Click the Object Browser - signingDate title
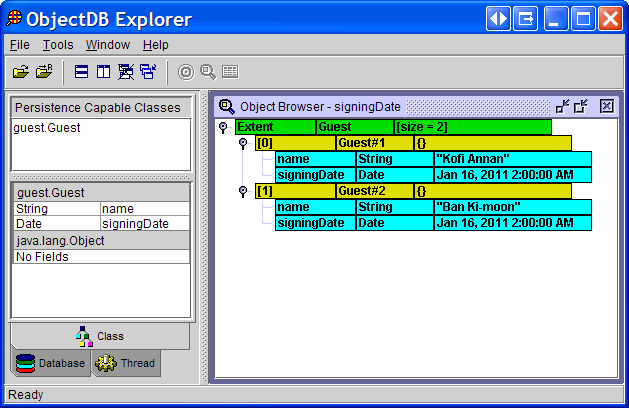The height and width of the screenshot is (408, 629). tap(320, 107)
